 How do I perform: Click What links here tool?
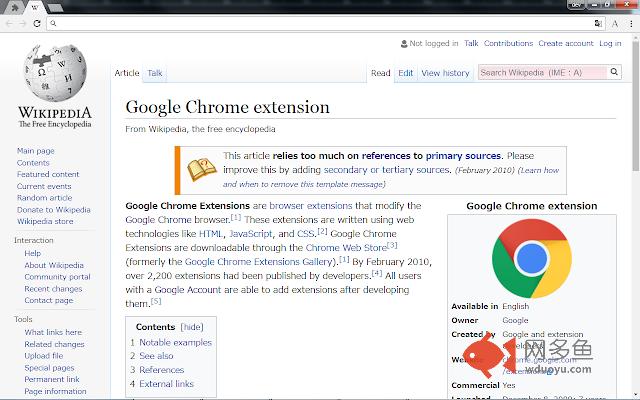(x=53, y=332)
